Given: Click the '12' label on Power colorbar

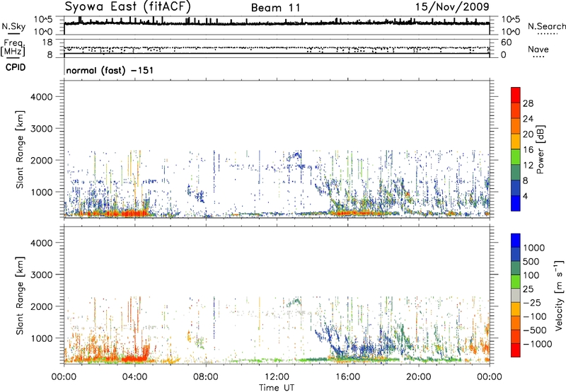Looking at the screenshot, I should click(x=528, y=166).
